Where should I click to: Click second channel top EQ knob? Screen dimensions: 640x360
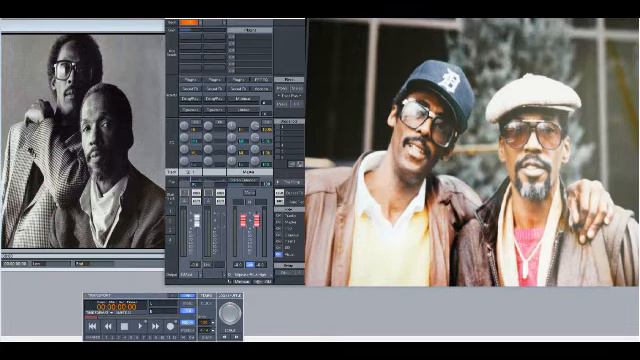click(208, 125)
